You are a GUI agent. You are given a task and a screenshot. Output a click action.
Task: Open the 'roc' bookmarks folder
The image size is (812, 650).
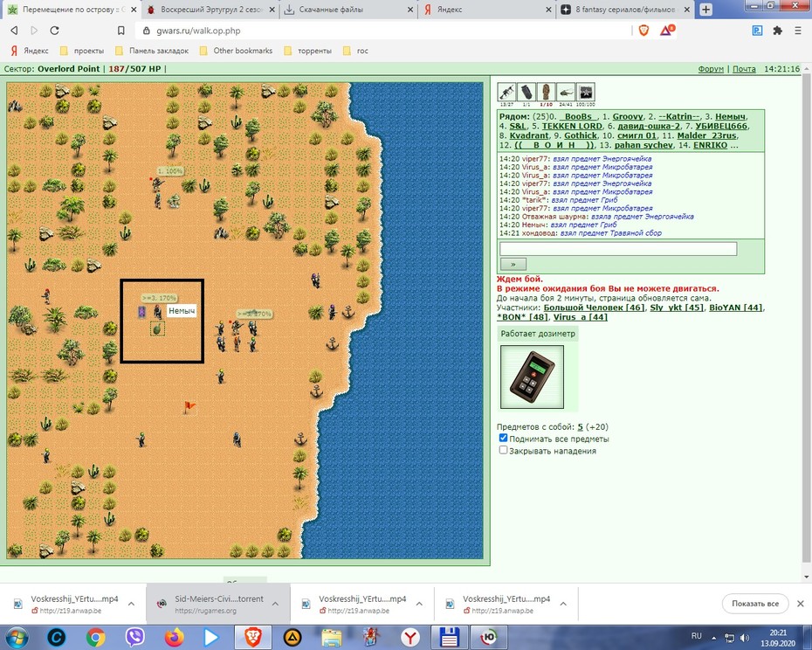click(x=355, y=51)
